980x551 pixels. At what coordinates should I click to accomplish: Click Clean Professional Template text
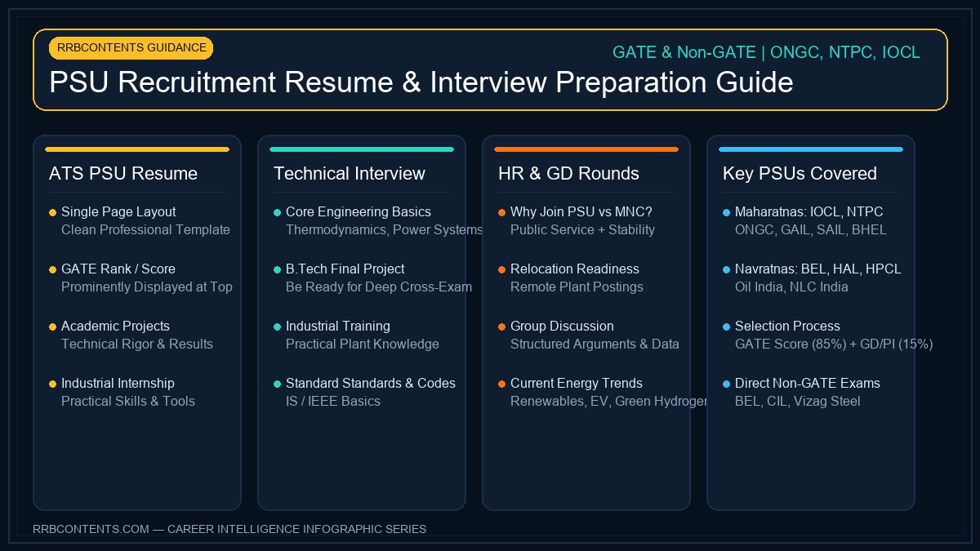[145, 230]
